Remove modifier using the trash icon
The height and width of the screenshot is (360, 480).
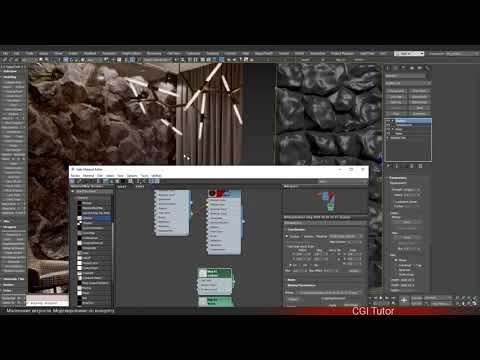point(412,166)
